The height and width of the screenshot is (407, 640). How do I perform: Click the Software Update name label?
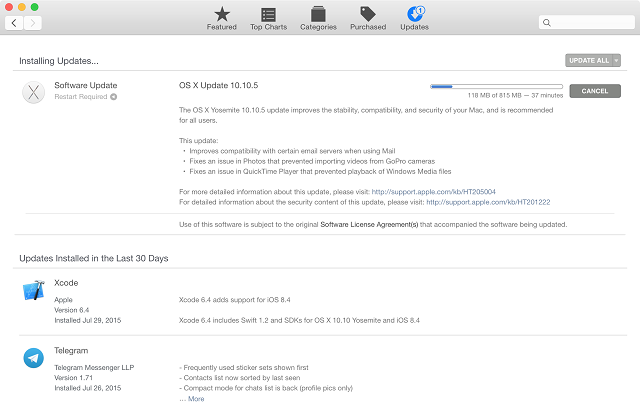[86, 85]
